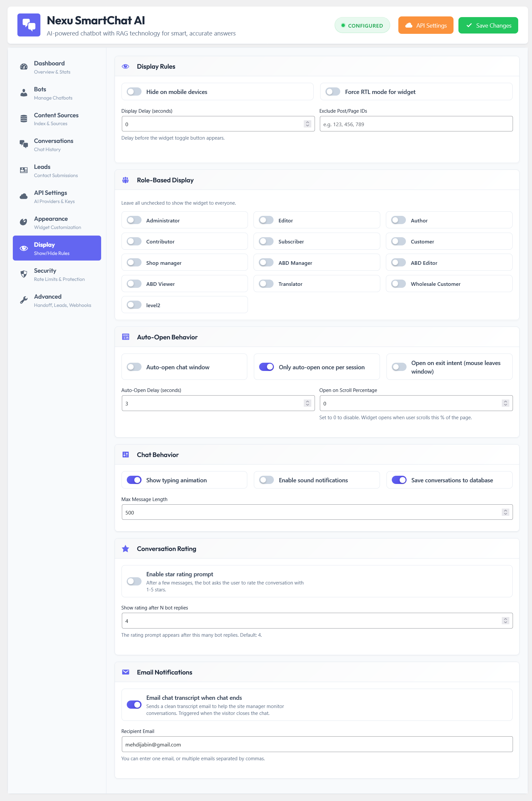Turn off Show typing animation
The width and height of the screenshot is (532, 801).
[x=134, y=480]
